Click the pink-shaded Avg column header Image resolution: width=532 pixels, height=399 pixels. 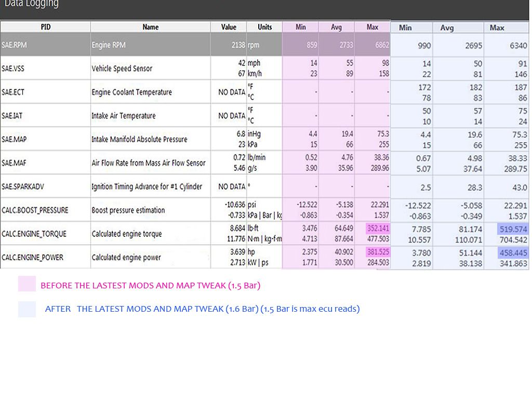tap(336, 27)
